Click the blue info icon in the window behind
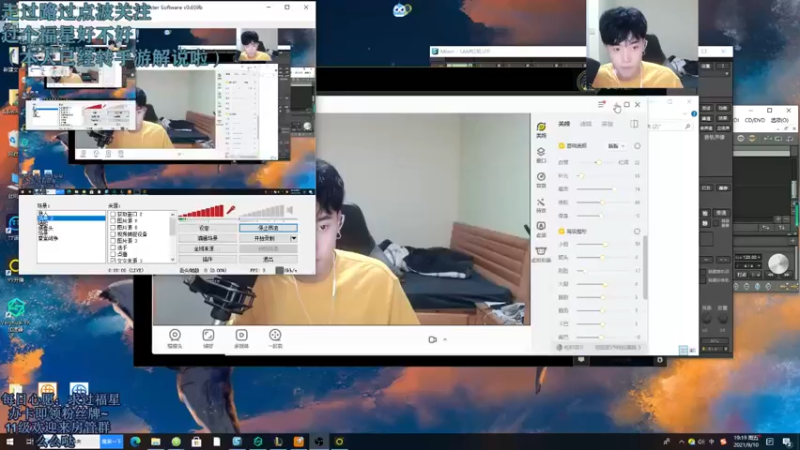The image size is (800, 450). (x=694, y=113)
